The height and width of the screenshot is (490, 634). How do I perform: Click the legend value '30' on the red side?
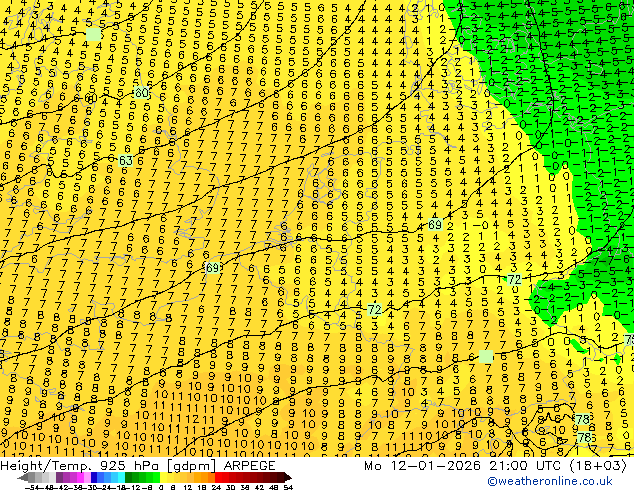230,488
